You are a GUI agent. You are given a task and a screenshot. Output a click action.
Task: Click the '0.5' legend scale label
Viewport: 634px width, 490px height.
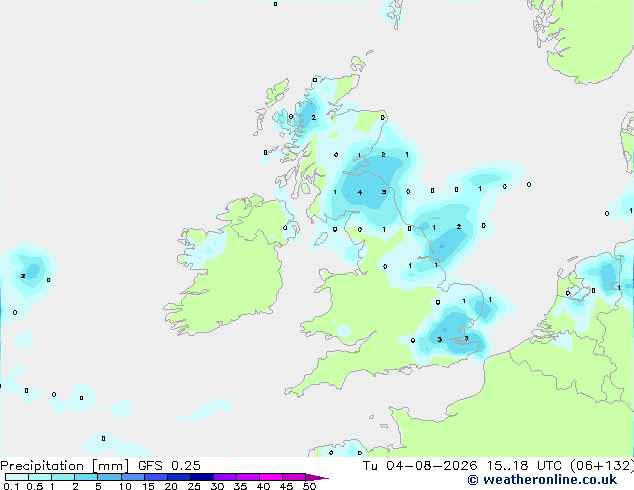click(35, 486)
